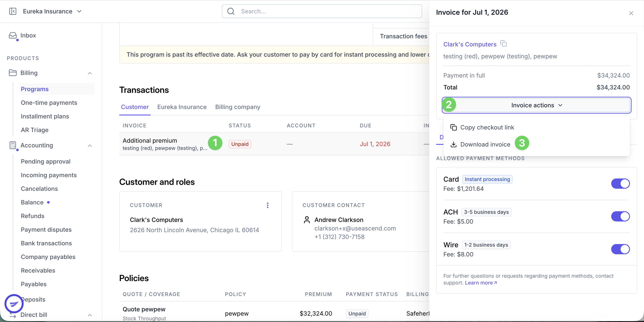Viewport: 644px width, 322px height.
Task: Expand the Invoice actions dropdown
Action: click(x=536, y=105)
